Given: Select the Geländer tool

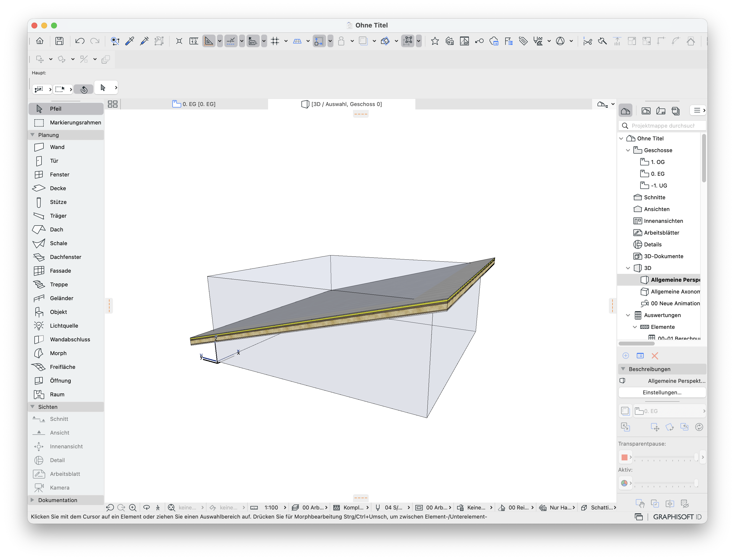Looking at the screenshot, I should click(x=66, y=298).
